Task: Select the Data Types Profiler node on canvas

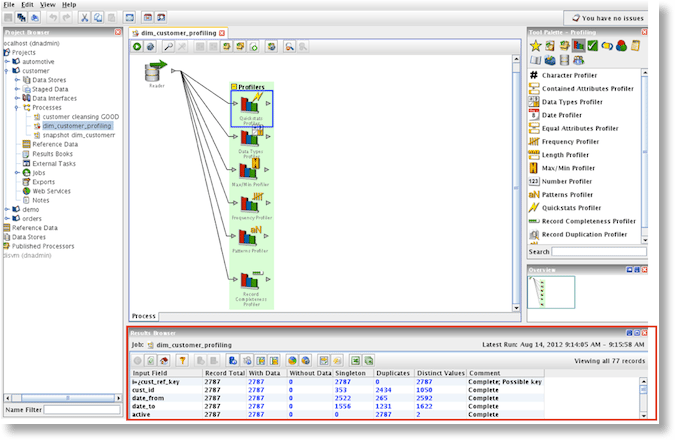Action: pyautogui.click(x=251, y=141)
